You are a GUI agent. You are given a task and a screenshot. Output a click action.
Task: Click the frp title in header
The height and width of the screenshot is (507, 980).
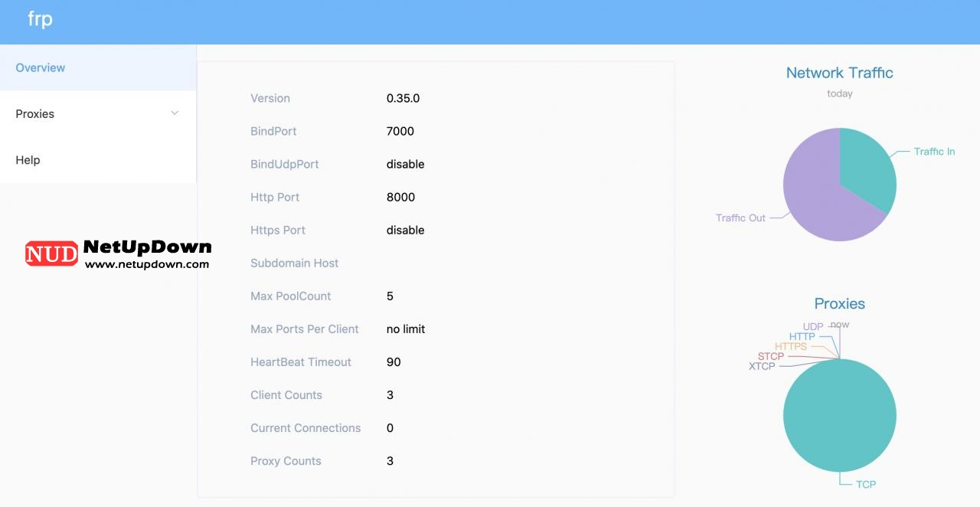point(40,19)
